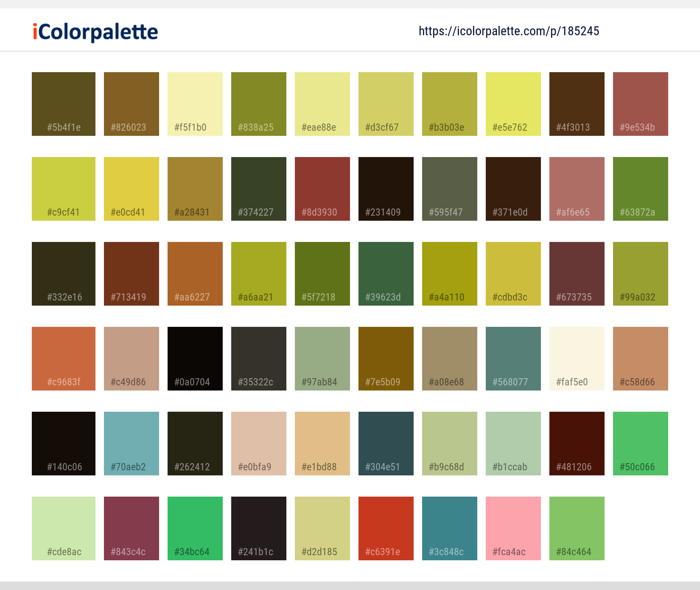Select the #5b4f1e color swatch

pyautogui.click(x=64, y=104)
